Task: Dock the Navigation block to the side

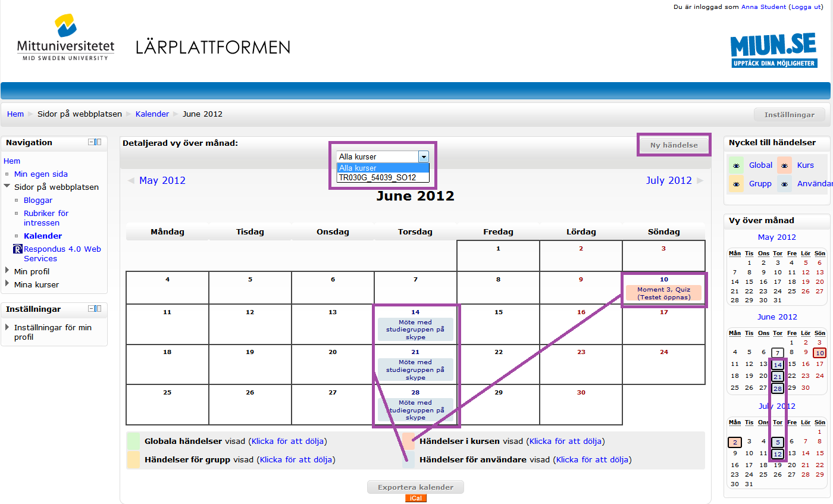Action: pos(98,142)
